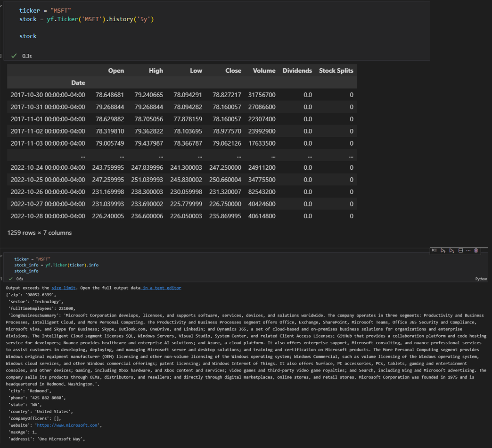
Task: Split the stock_info cell
Action: pos(460,250)
